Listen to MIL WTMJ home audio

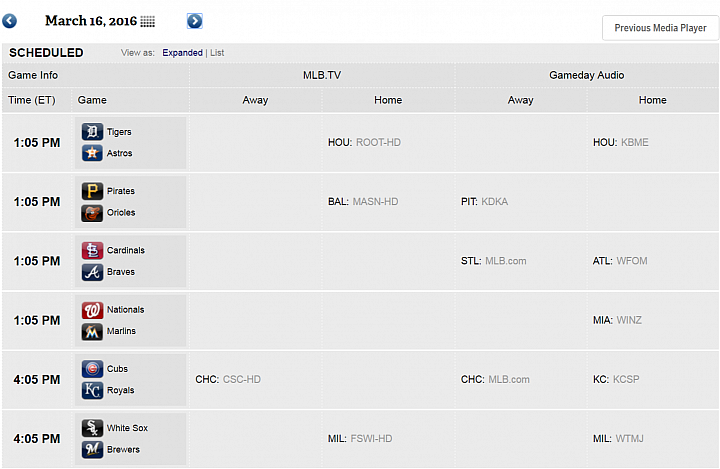618,439
